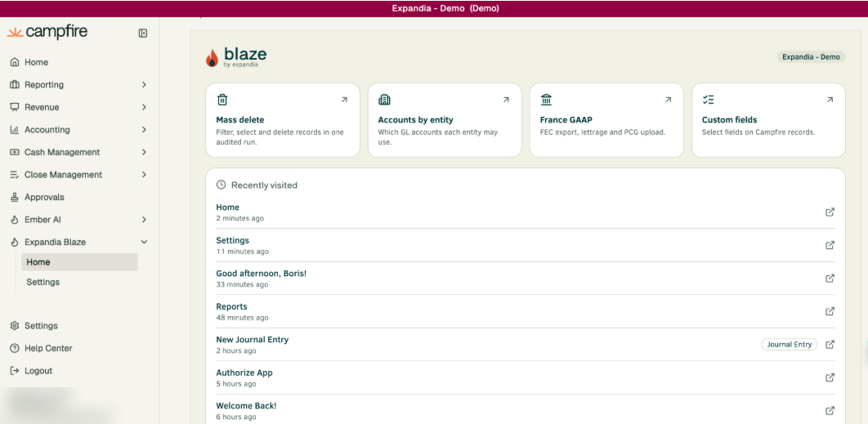
Task: Click the Help Center question mark icon
Action: (x=15, y=348)
